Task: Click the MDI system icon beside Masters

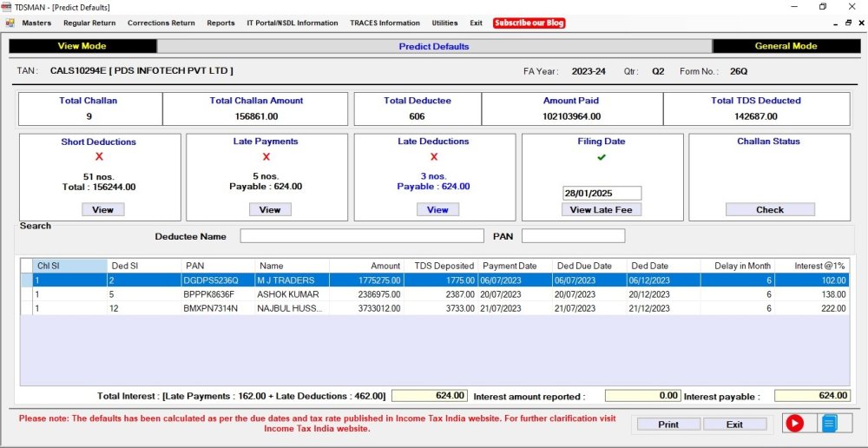Action: (10, 23)
